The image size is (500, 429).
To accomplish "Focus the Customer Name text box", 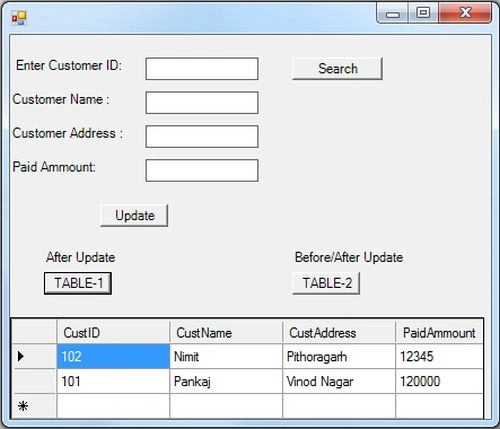I will click(202, 103).
